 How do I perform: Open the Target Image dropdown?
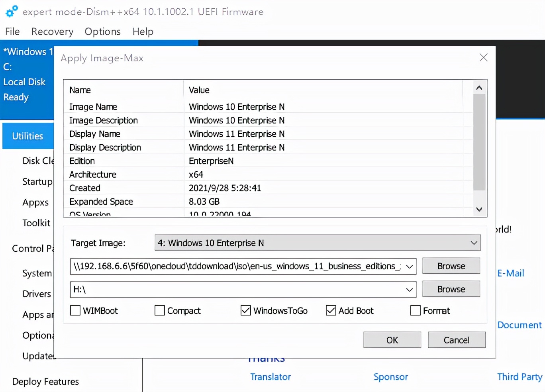[x=473, y=243]
